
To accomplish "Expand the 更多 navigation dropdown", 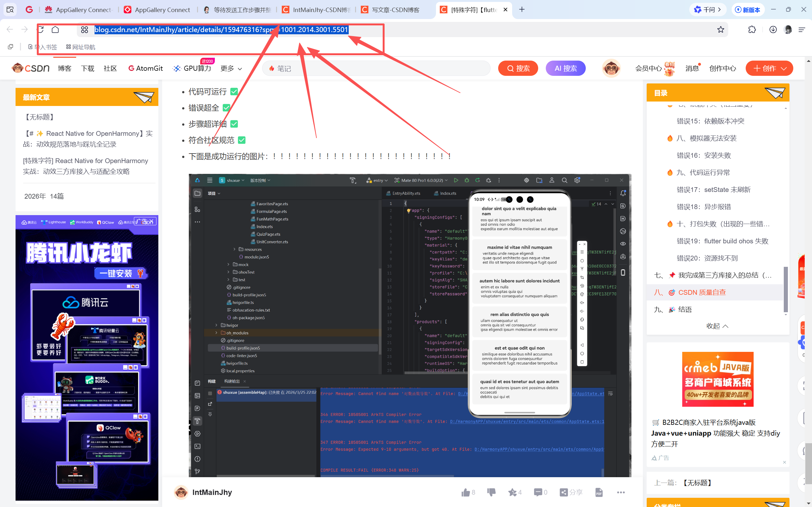I will (x=231, y=69).
